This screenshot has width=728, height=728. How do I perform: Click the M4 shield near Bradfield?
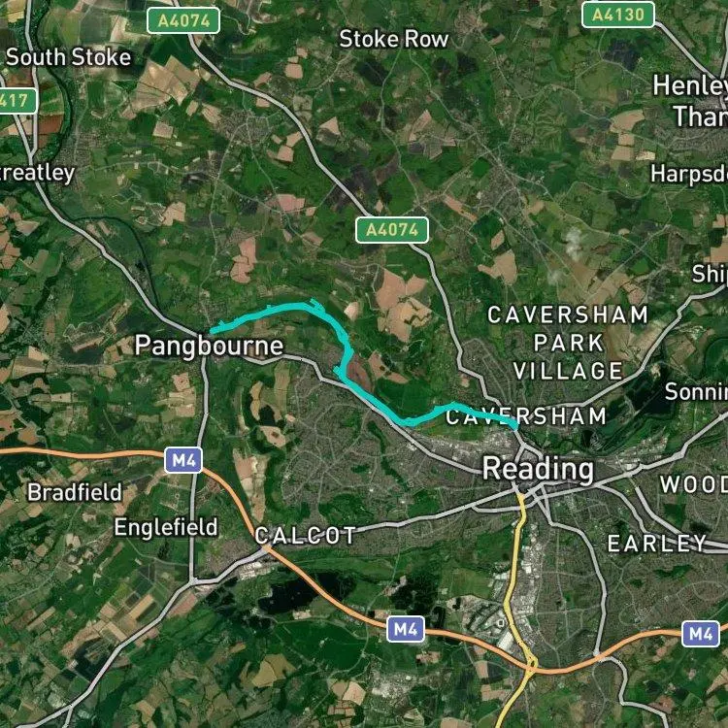(183, 460)
